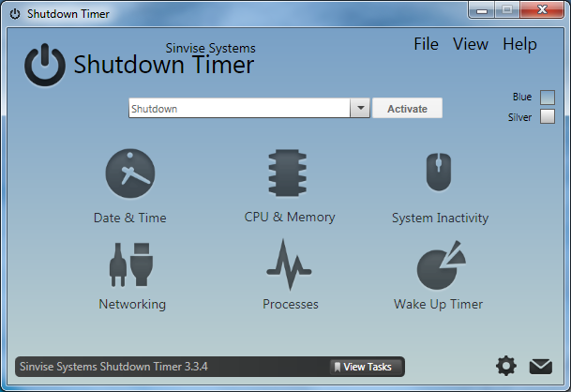Open settings via the gear icon
The image size is (571, 392).
pos(505,366)
